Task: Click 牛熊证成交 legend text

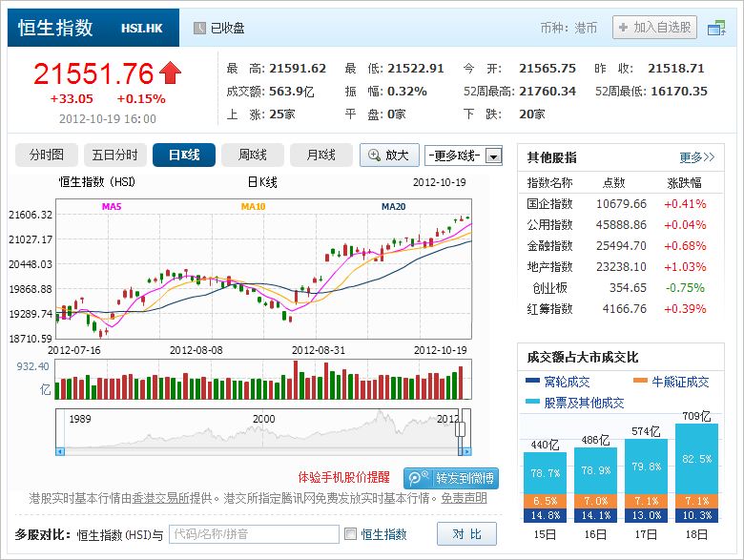Action: (x=680, y=382)
